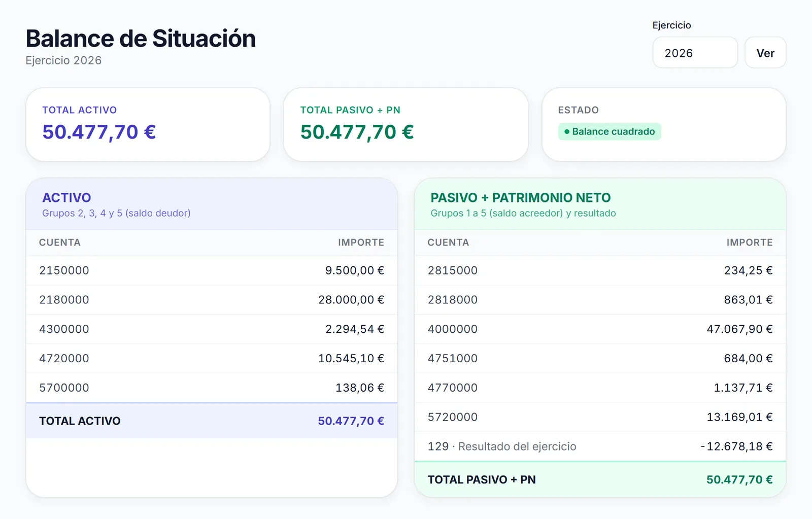Click the ACTIVO panel title
This screenshot has height=519, width=812.
point(66,197)
